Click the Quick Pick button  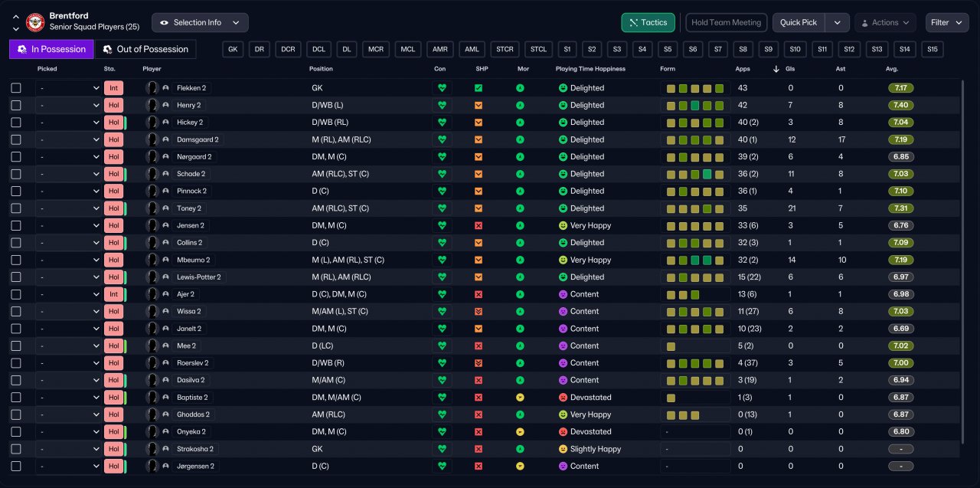pyautogui.click(x=800, y=22)
